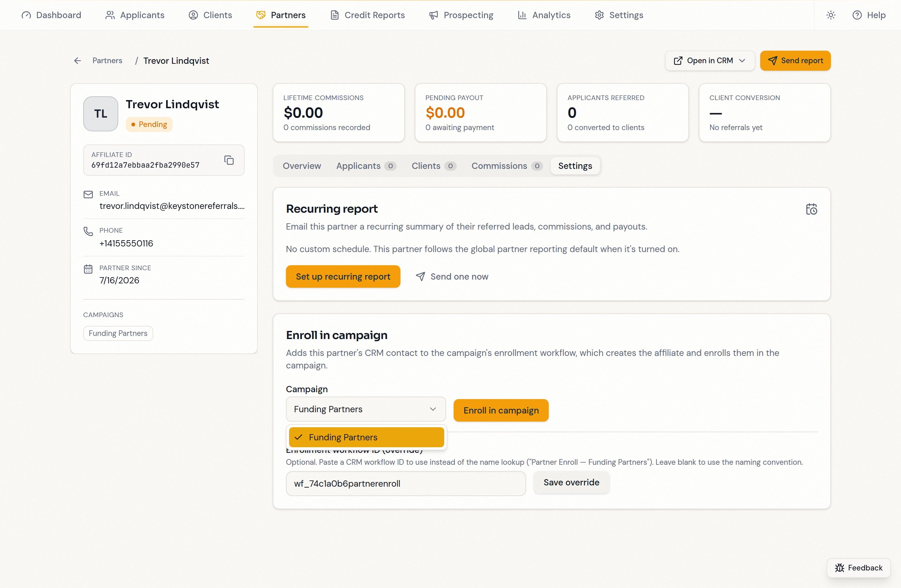
Task: Go to Clients in top navigation
Action: [x=210, y=15]
